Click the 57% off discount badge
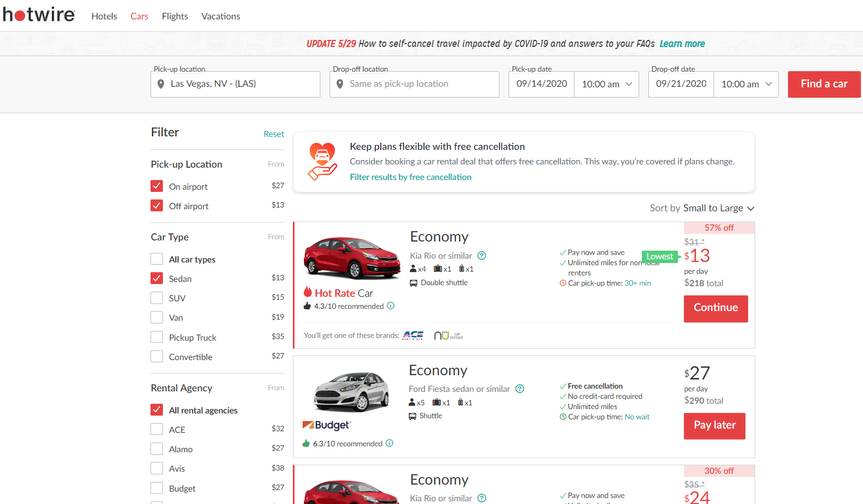This screenshot has height=504, width=863. [x=719, y=227]
